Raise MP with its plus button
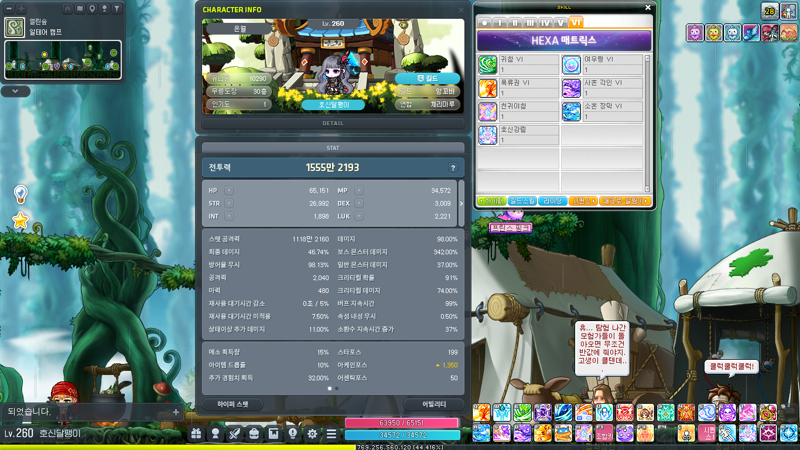The image size is (800, 450). (x=359, y=190)
